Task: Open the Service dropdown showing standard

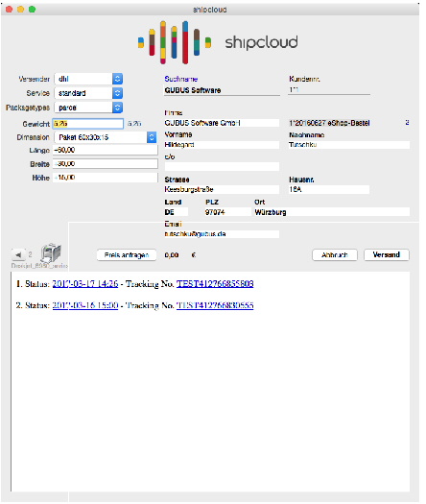Action: pos(88,93)
